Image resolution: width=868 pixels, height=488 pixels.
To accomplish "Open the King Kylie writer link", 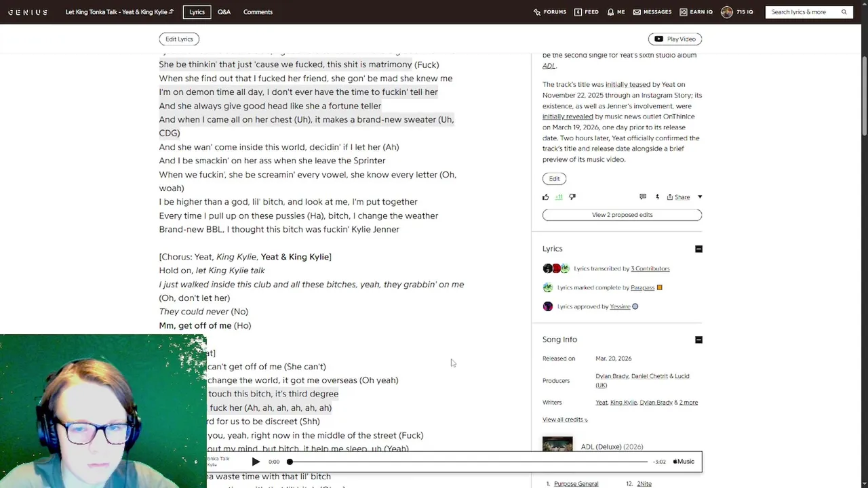I will tap(623, 403).
